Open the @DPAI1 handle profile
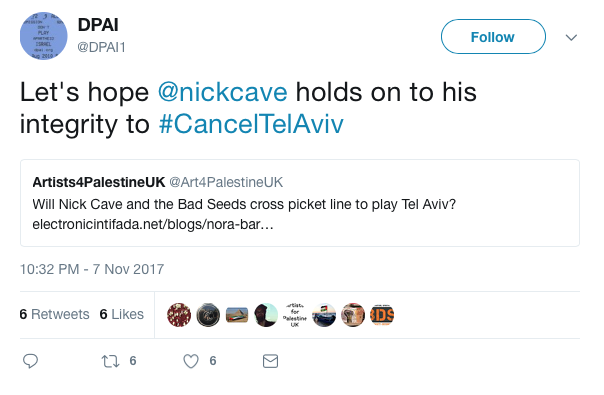604x395 pixels. tap(101, 47)
